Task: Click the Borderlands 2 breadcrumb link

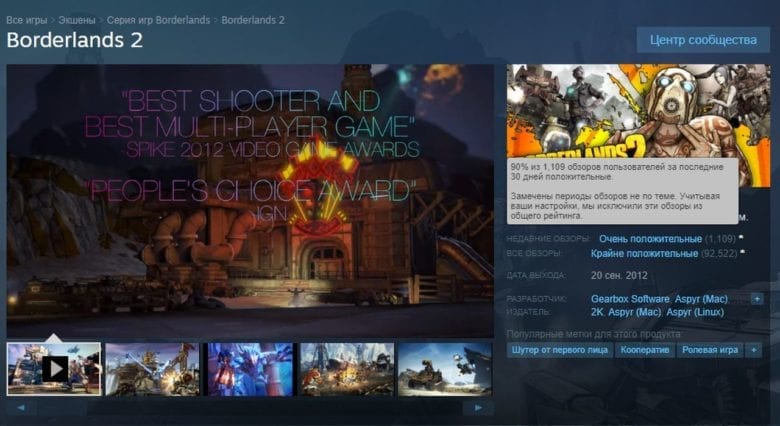Action: 253,20
